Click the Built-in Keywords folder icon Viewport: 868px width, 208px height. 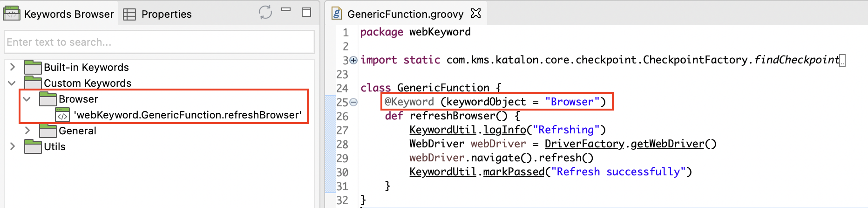tap(33, 67)
